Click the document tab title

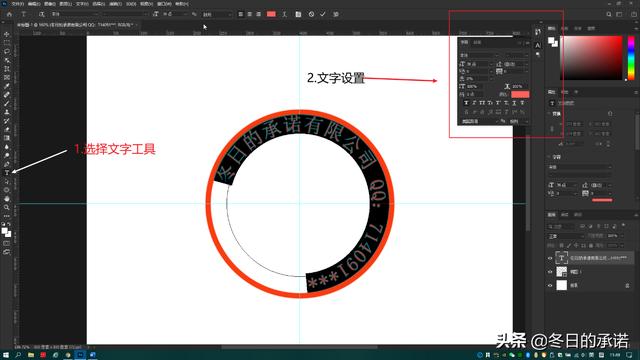coord(75,25)
